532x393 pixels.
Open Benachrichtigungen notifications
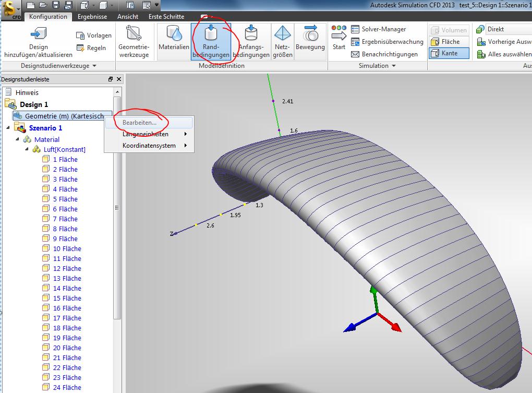click(x=384, y=54)
